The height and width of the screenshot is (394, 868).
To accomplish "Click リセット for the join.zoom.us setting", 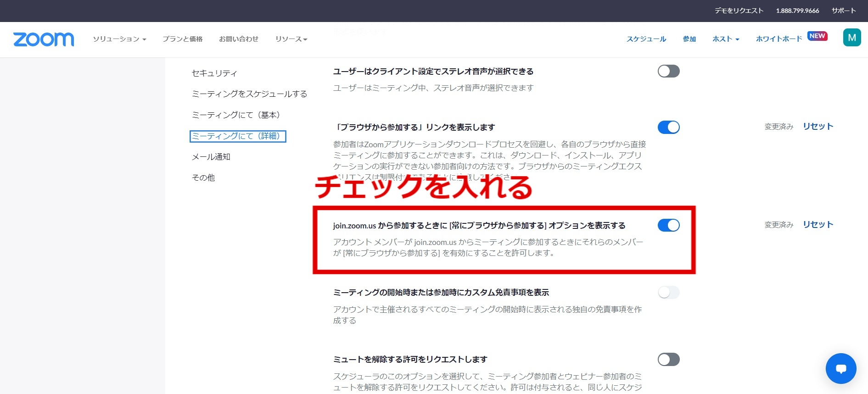I will coord(818,225).
